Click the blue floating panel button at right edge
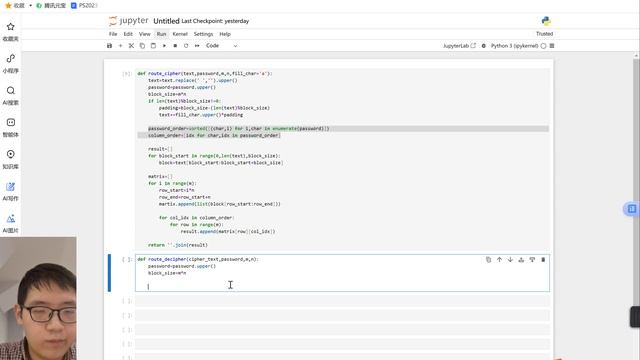Viewport: 640px width, 360px height. (631, 209)
